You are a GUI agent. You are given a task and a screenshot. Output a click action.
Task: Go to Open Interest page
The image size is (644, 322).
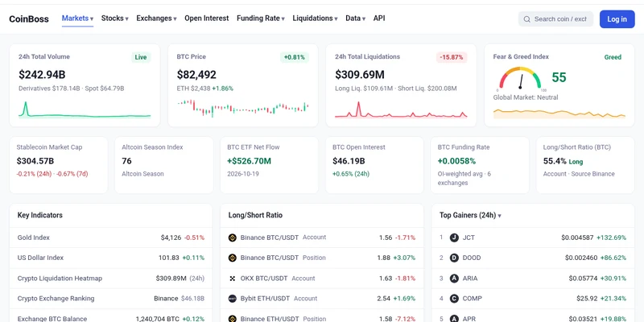click(207, 19)
